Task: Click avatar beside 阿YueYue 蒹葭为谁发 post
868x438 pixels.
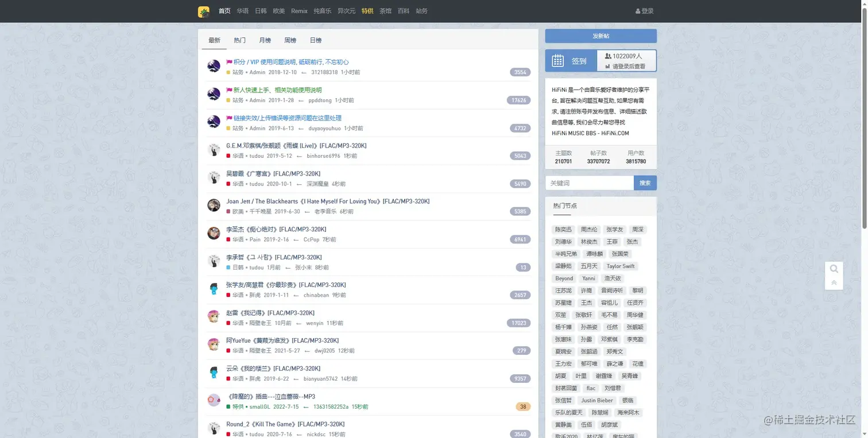Action: 214,344
